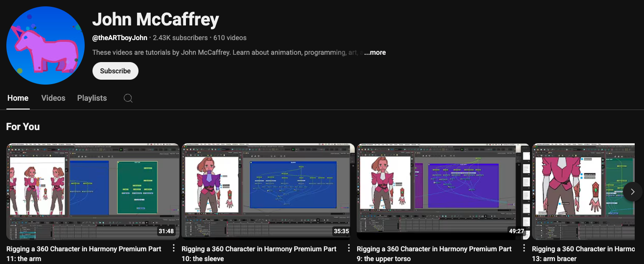The height and width of the screenshot is (264, 644).
Task: Open options menu for Part 9: upper torso
Action: 524,248
